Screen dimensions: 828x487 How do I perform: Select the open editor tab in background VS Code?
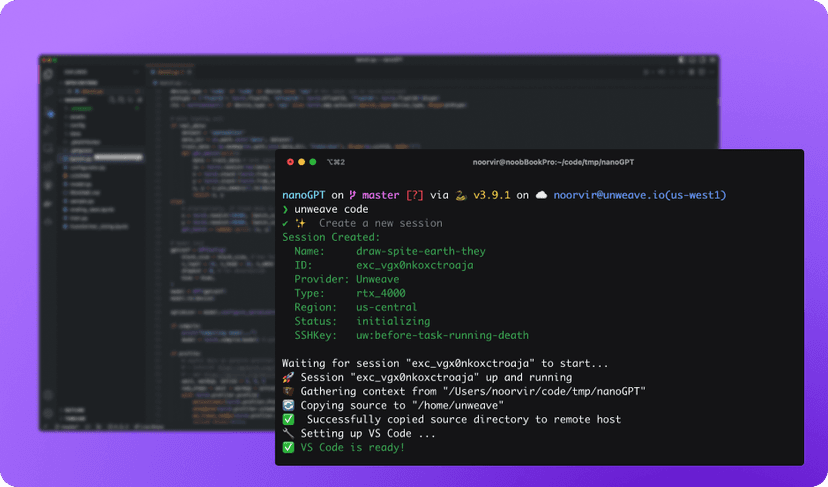[x=171, y=72]
